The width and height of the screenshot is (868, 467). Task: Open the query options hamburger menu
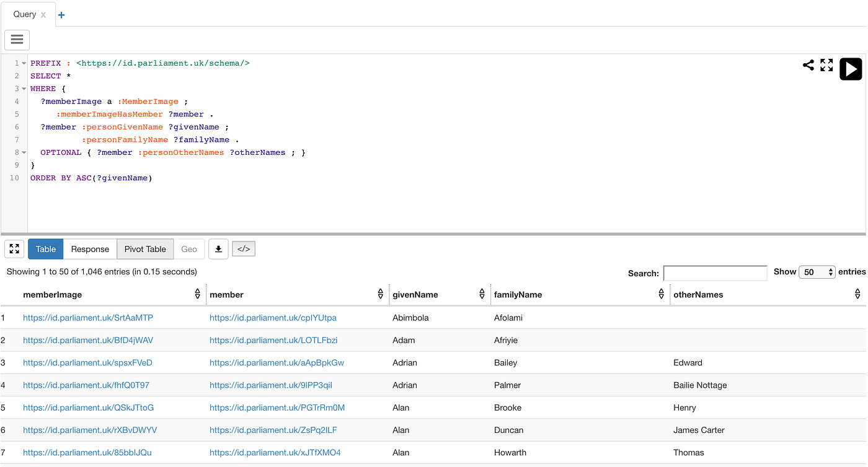(x=17, y=40)
